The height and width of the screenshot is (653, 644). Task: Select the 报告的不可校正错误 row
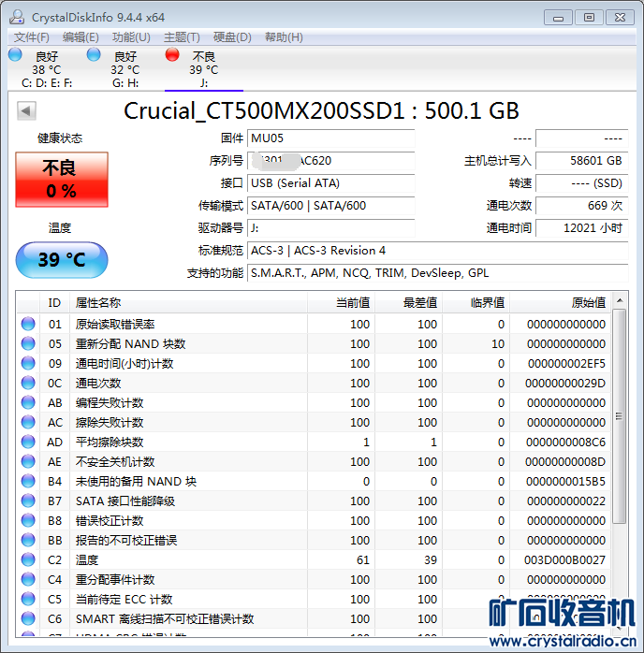click(x=314, y=540)
